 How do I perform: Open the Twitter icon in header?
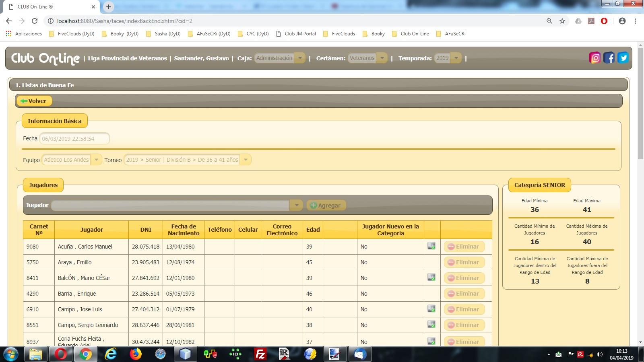pyautogui.click(x=623, y=58)
